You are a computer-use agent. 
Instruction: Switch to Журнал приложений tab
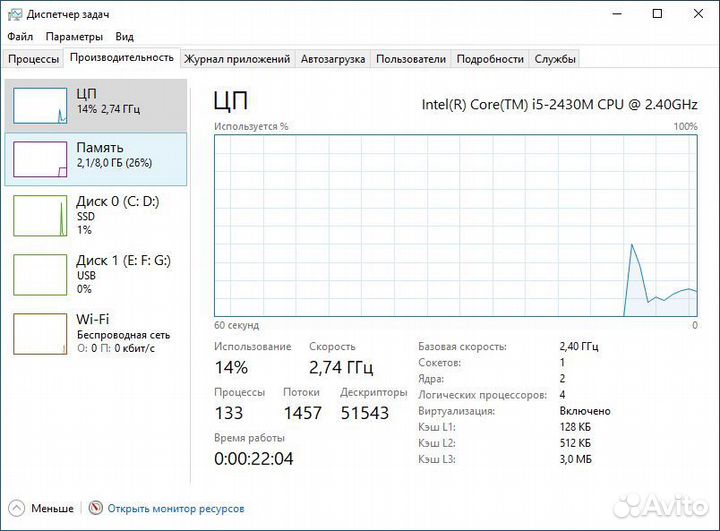[237, 59]
